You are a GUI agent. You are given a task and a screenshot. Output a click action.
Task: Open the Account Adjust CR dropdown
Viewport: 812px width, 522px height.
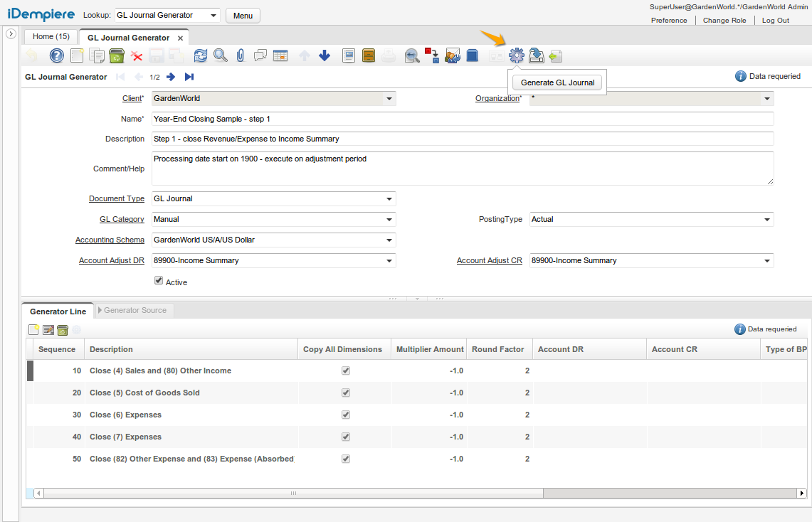tap(766, 261)
